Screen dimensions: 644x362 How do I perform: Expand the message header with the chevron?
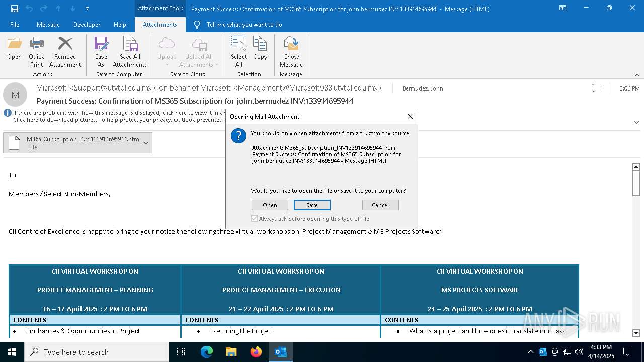[636, 122]
